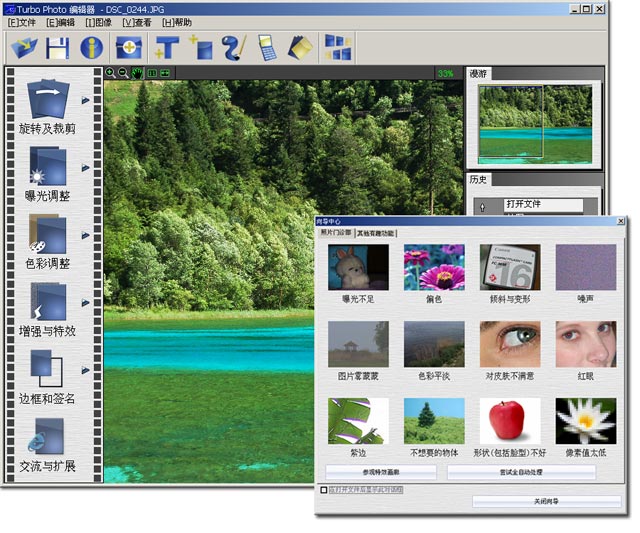Choose the 红眼 red-eye thumbnail

pyautogui.click(x=586, y=344)
